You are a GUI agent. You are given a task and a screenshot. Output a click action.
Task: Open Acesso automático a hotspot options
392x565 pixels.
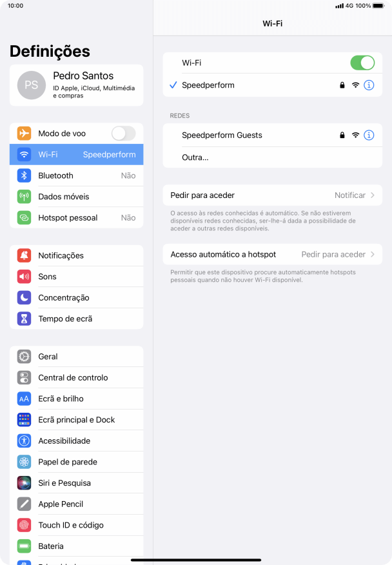[x=272, y=254]
